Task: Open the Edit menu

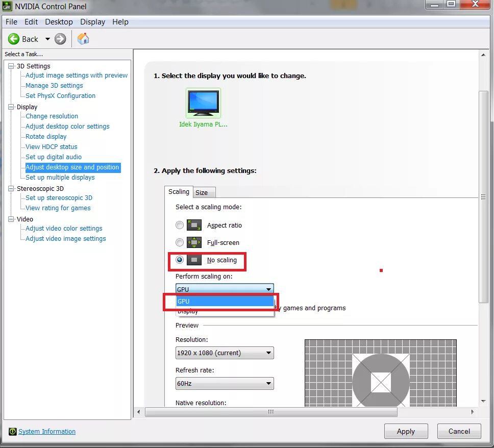Action: coord(31,22)
